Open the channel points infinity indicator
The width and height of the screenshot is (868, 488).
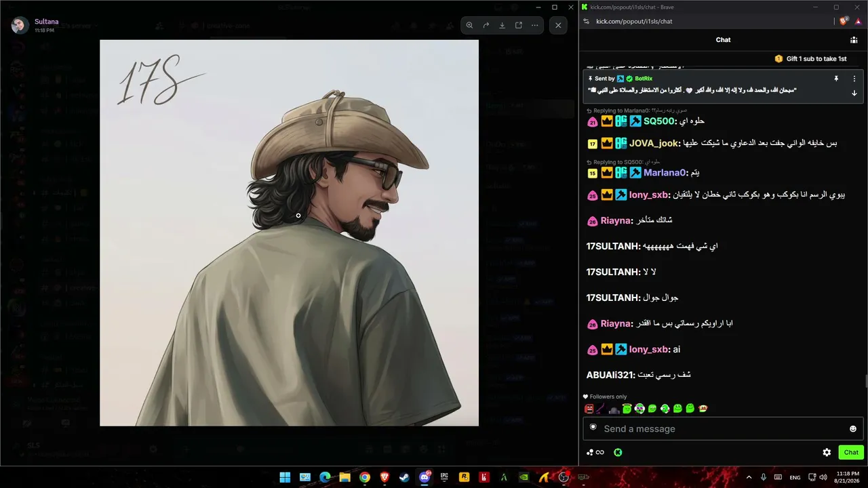click(596, 452)
